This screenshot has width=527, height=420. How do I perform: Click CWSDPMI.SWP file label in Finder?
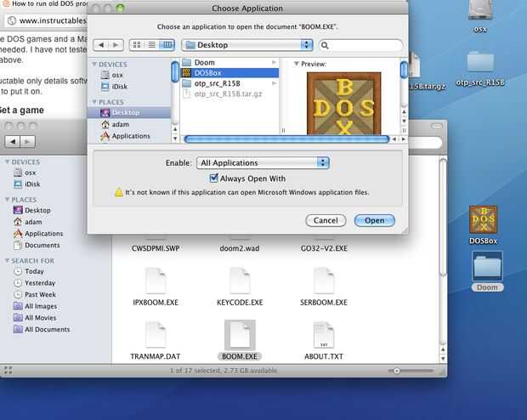156,248
